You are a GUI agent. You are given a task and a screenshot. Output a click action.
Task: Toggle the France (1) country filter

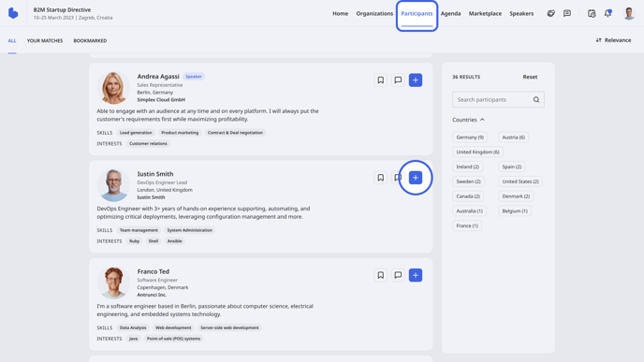click(467, 225)
